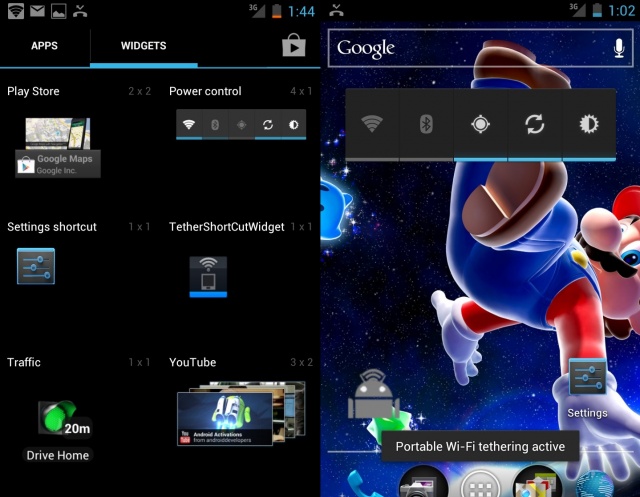The width and height of the screenshot is (640, 497).
Task: Select the Settings shortcut widget icon
Action: [36, 266]
